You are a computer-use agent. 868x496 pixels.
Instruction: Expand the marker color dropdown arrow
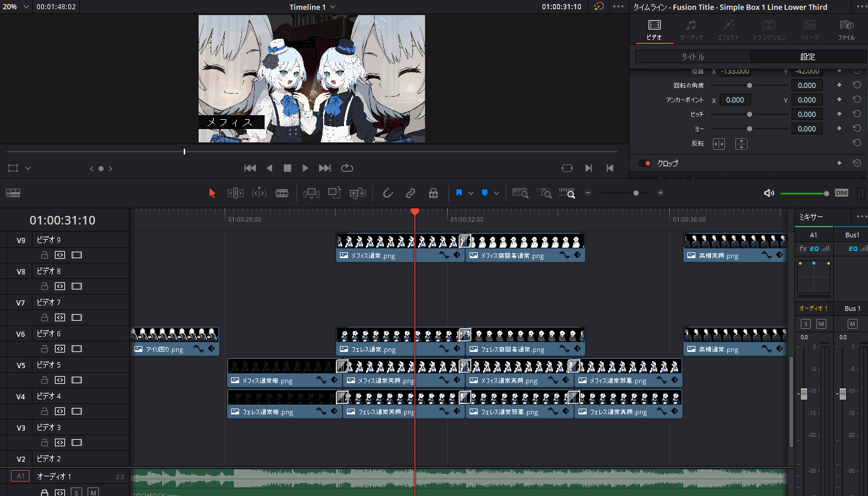point(496,193)
